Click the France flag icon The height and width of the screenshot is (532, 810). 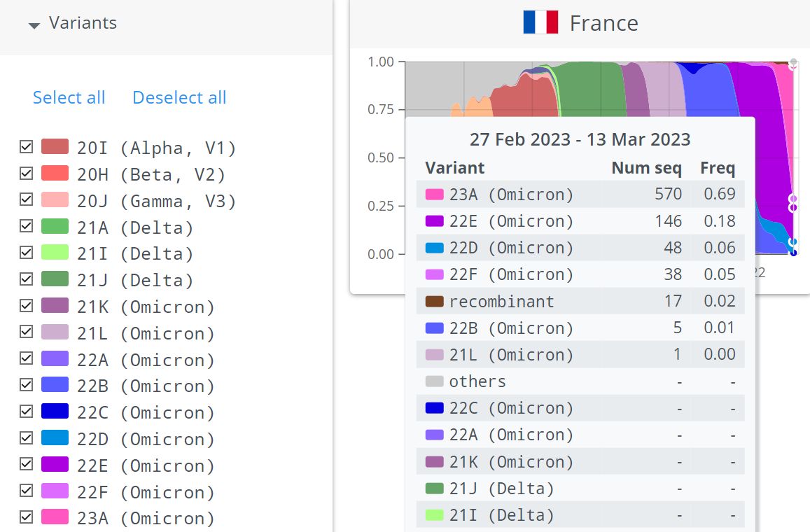click(x=540, y=22)
